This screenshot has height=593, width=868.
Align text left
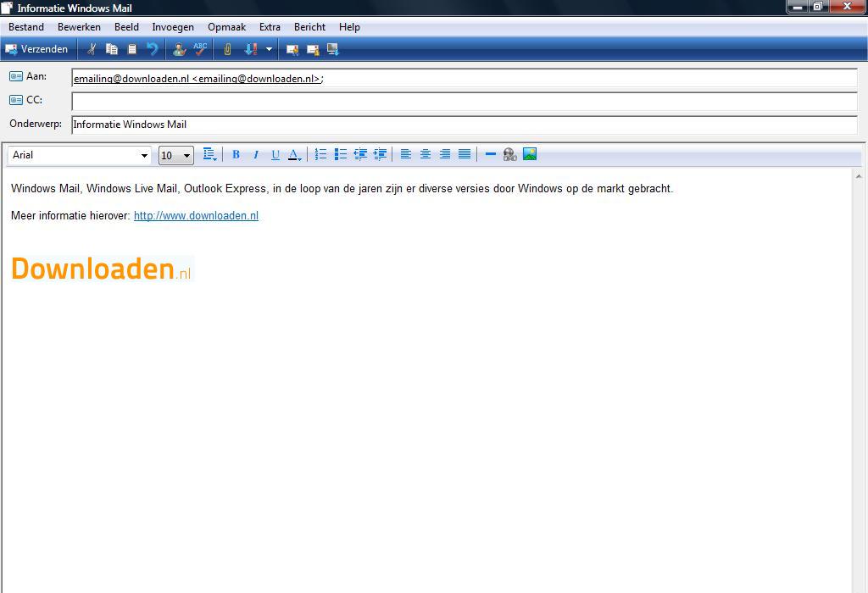coord(406,154)
